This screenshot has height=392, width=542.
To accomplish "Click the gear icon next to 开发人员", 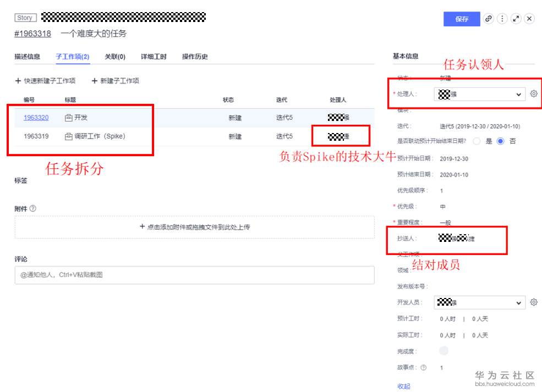I will click(x=534, y=302).
